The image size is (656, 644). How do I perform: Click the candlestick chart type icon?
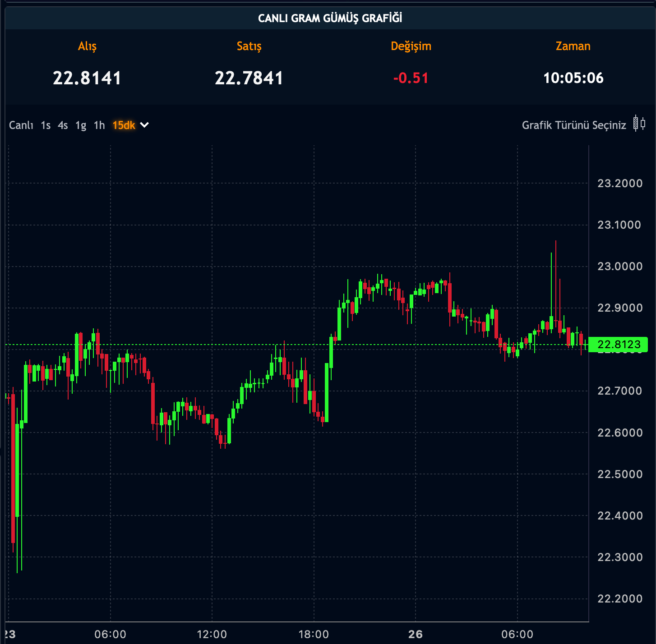coord(639,124)
